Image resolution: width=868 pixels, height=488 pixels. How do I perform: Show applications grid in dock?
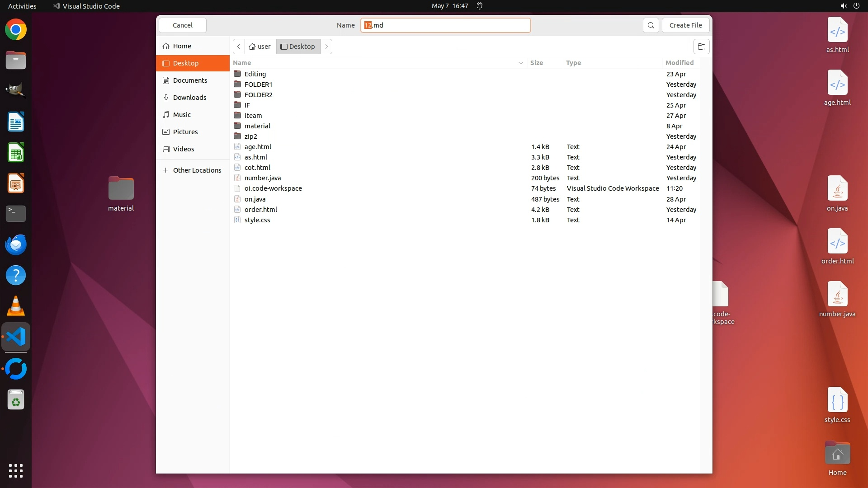(16, 470)
